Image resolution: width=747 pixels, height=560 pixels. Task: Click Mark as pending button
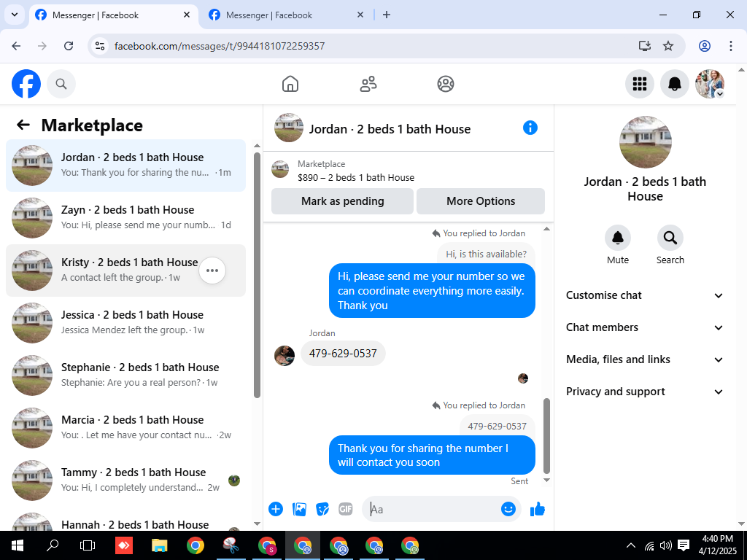342,201
